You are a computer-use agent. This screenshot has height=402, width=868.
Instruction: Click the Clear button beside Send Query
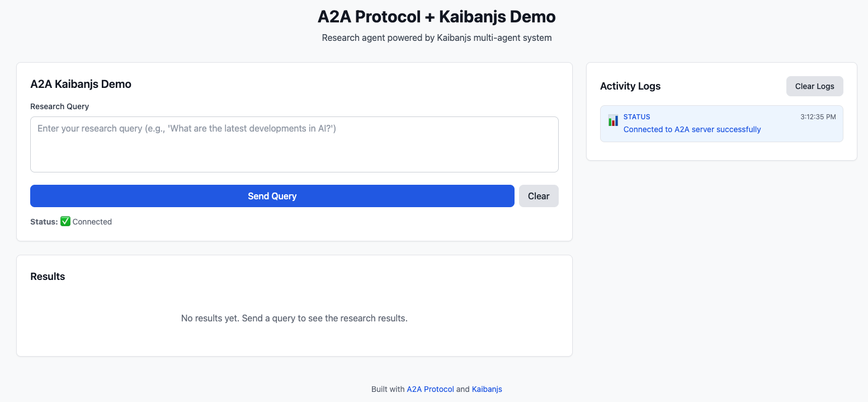[x=539, y=196]
